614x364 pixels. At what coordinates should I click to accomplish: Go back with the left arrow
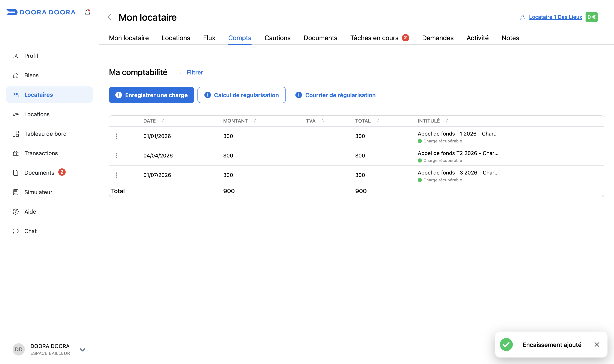coord(110,17)
